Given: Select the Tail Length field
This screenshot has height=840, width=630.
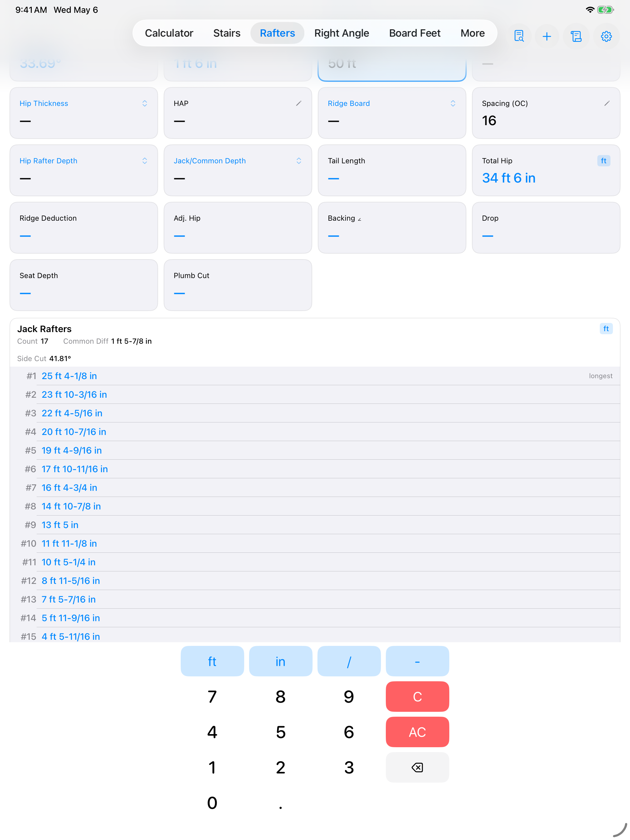Looking at the screenshot, I should (x=392, y=170).
